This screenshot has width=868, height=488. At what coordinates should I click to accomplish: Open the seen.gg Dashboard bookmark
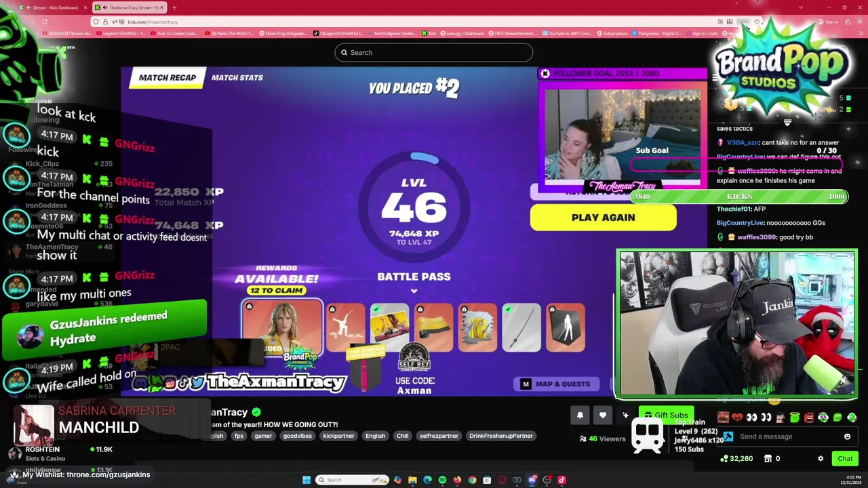click(462, 33)
